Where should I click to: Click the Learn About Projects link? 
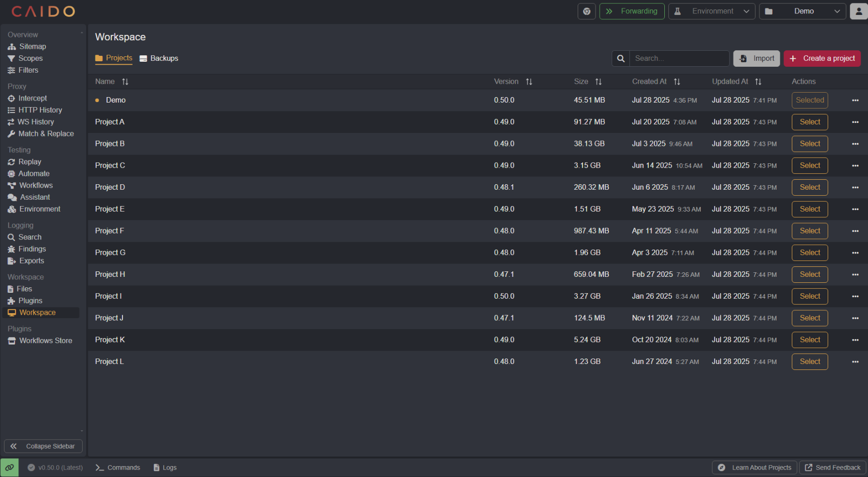pos(754,467)
